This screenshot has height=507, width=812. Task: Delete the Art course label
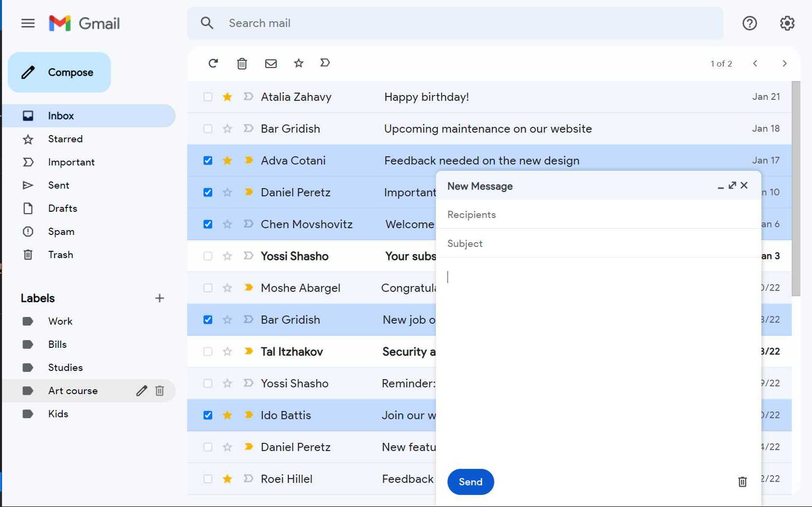pyautogui.click(x=160, y=391)
